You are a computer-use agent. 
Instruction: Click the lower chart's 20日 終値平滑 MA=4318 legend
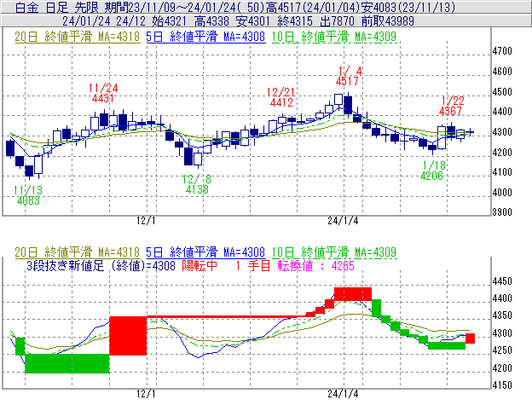78,252
